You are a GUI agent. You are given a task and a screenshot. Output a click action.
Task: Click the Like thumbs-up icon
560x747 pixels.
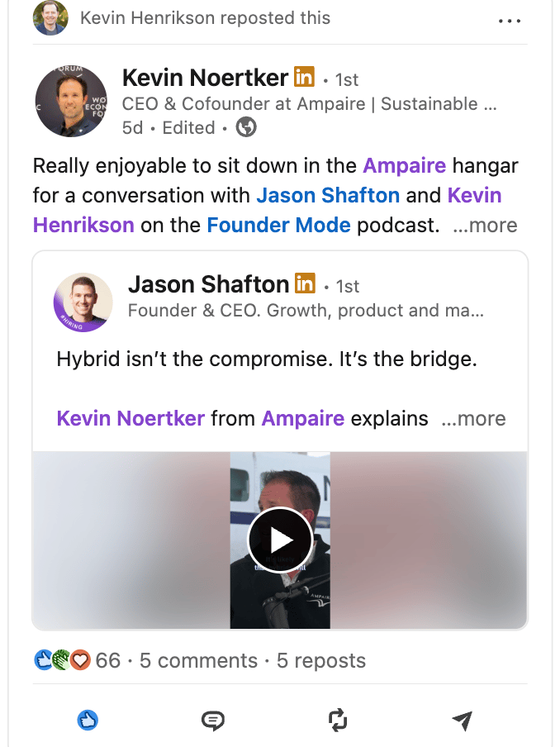pos(88,721)
